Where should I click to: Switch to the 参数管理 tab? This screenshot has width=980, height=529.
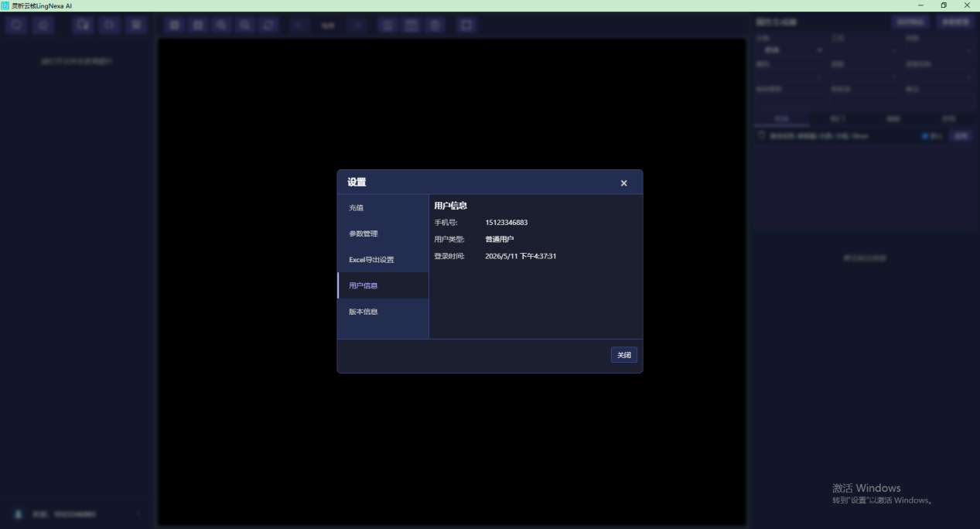(383, 234)
